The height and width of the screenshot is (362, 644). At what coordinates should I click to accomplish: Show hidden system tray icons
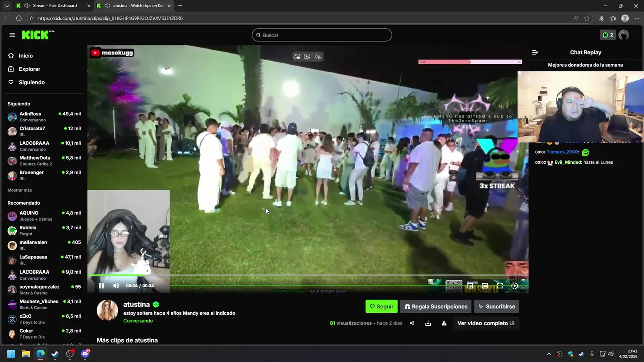tap(549, 354)
